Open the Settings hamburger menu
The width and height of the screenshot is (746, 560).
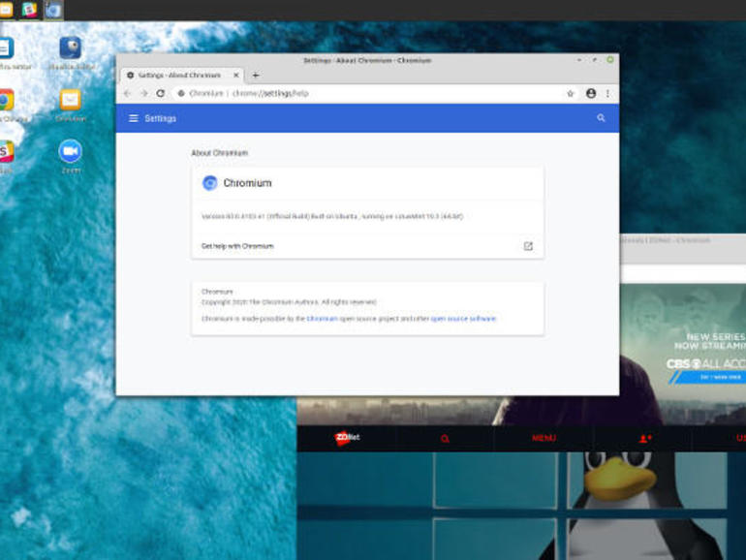point(134,118)
